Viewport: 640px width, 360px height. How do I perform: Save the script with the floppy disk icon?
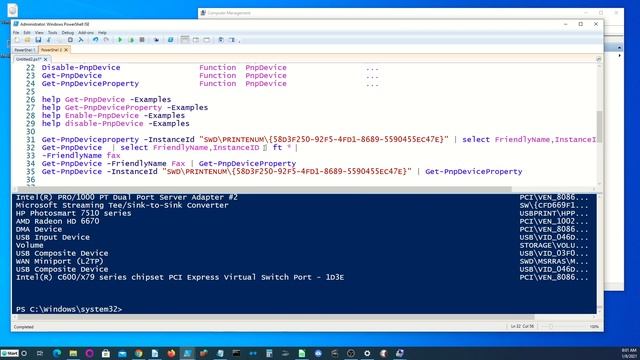click(x=38, y=40)
